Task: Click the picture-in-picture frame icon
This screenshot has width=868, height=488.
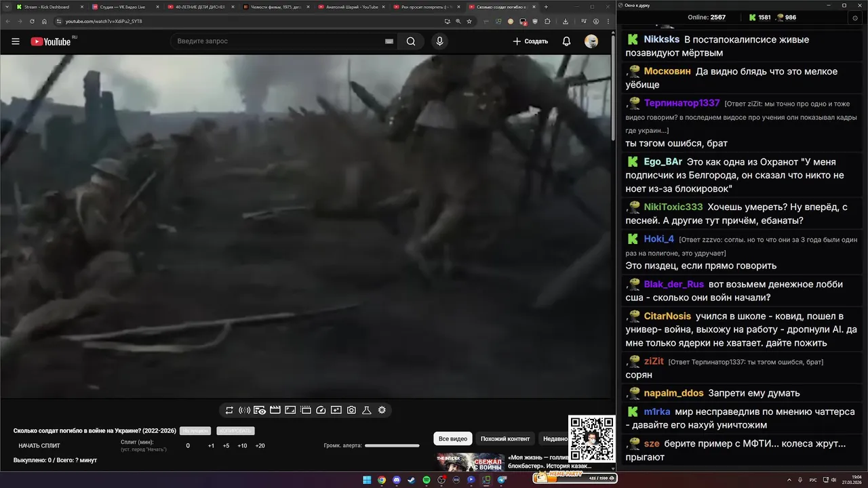Action: pyautogui.click(x=290, y=410)
